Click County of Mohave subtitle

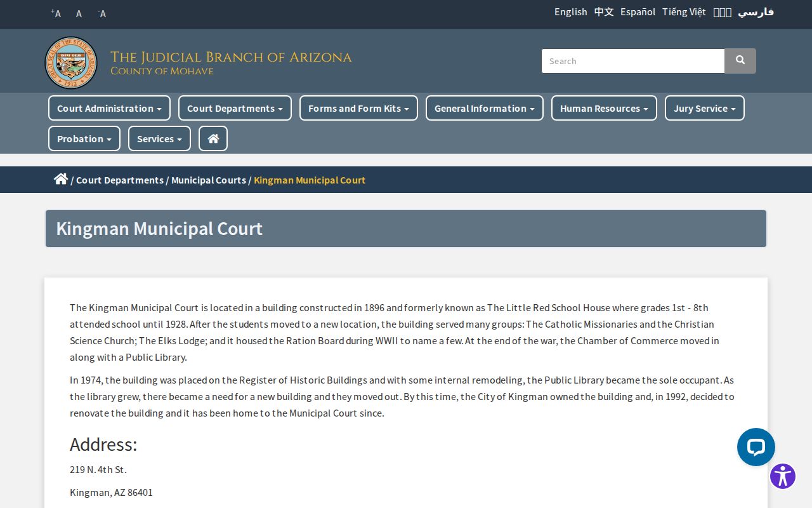162,71
